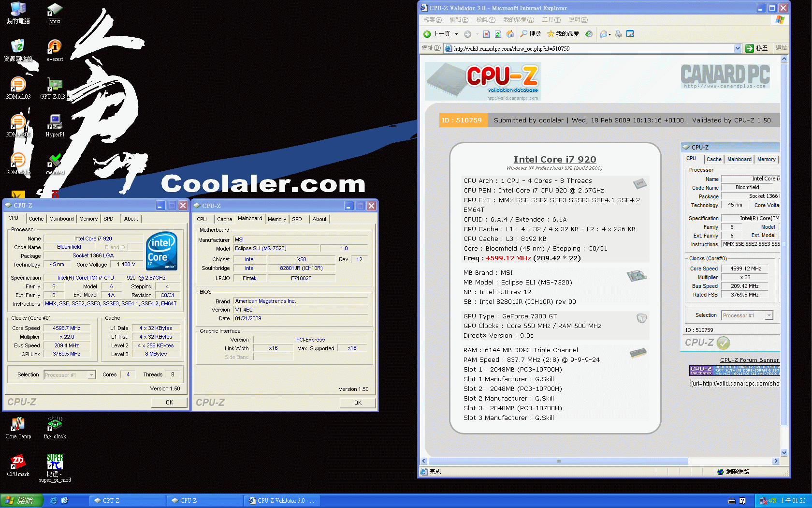Viewport: 812px width, 508px height.
Task: Switch to Memory tab in left CPU-Z window
Action: coord(88,219)
